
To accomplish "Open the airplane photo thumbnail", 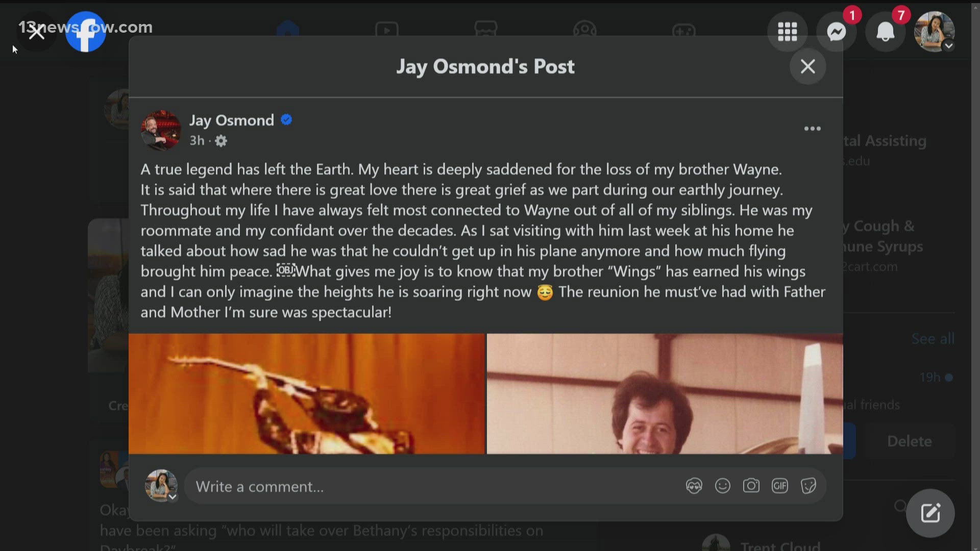I will [665, 394].
